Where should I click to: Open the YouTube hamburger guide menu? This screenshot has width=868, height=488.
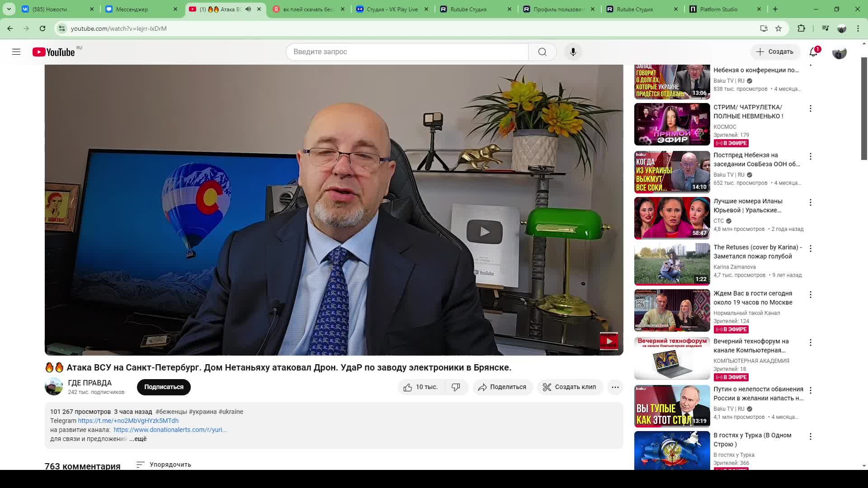coord(16,52)
